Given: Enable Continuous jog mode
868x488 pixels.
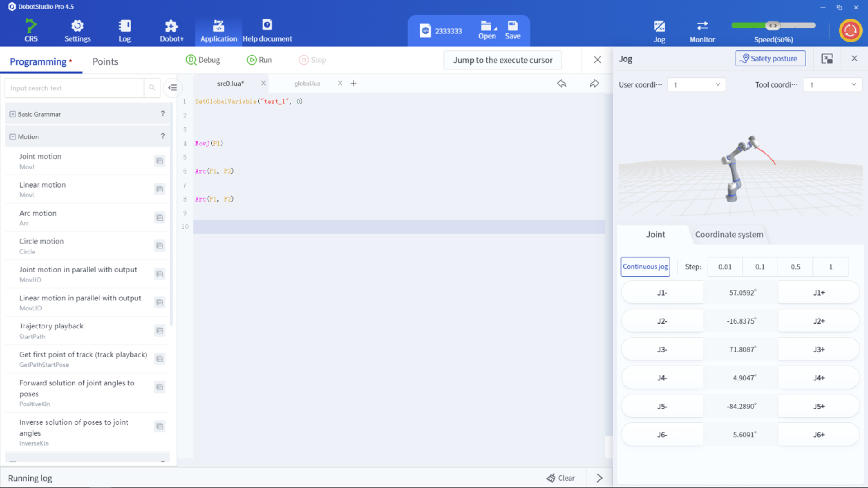Looking at the screenshot, I should (645, 267).
